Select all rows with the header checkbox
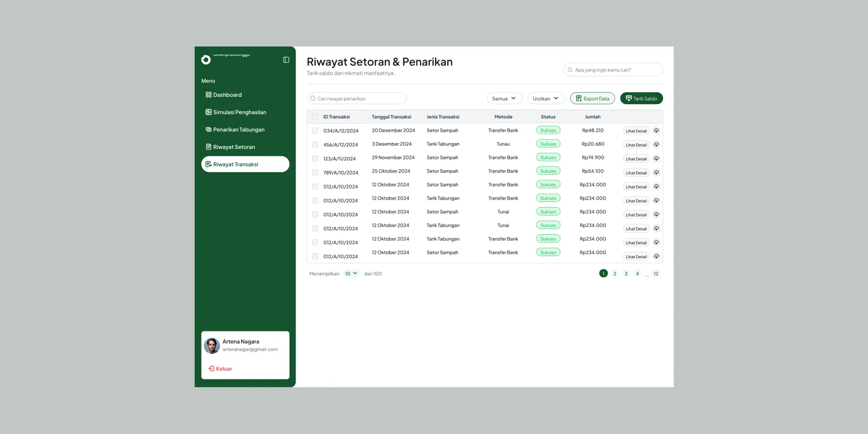 click(315, 117)
